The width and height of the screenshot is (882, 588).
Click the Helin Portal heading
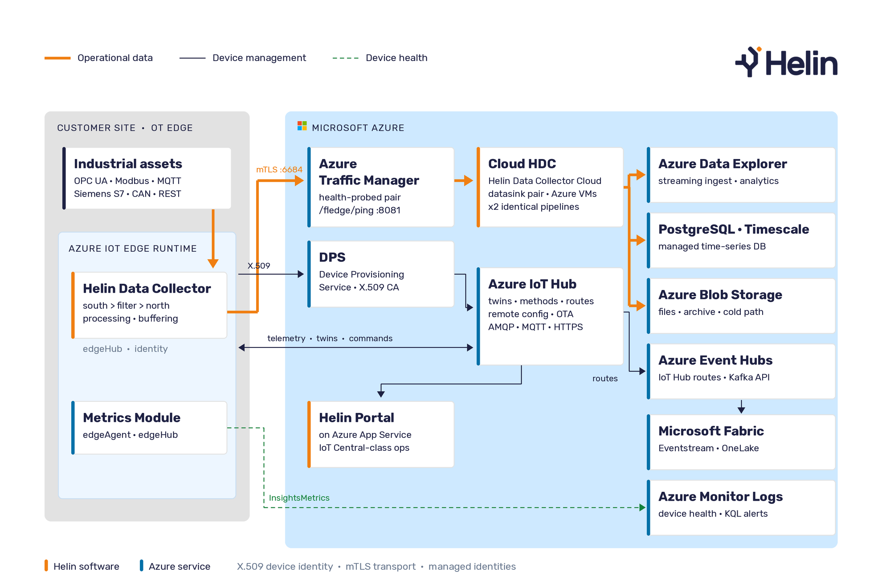[356, 418]
